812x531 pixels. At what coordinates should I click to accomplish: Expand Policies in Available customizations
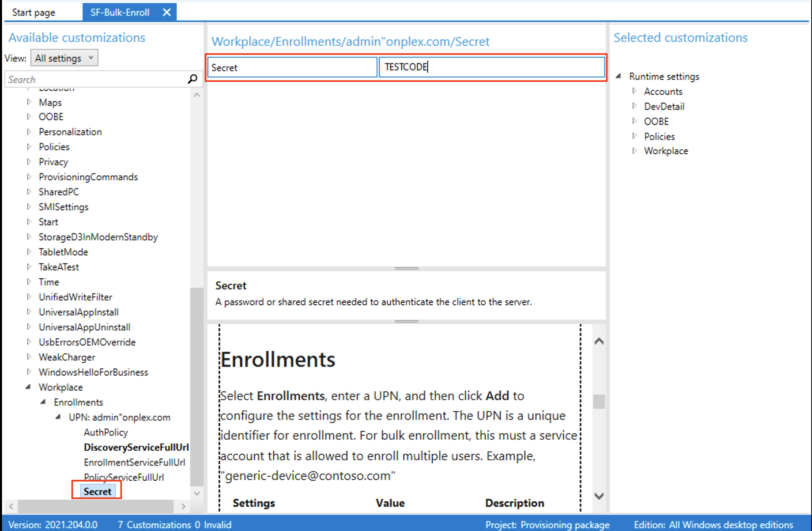pyautogui.click(x=29, y=147)
